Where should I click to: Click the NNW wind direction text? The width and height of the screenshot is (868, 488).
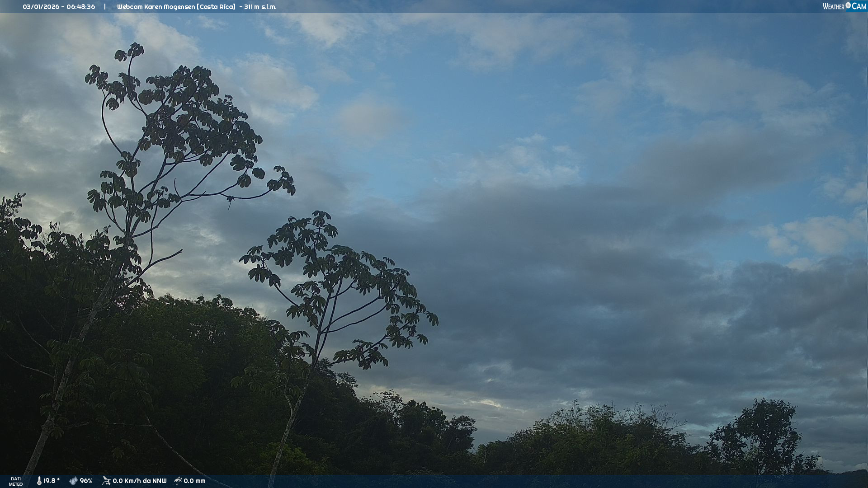(160, 481)
